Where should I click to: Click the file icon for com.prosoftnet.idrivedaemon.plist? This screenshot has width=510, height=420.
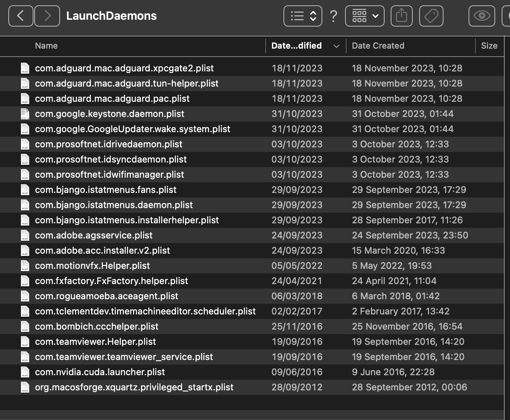click(25, 144)
